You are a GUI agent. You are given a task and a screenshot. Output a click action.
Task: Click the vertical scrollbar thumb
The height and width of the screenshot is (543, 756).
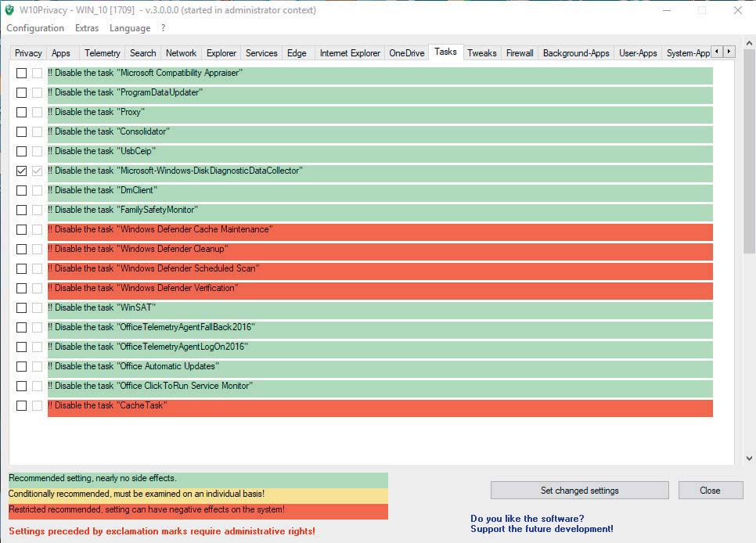pos(749,152)
